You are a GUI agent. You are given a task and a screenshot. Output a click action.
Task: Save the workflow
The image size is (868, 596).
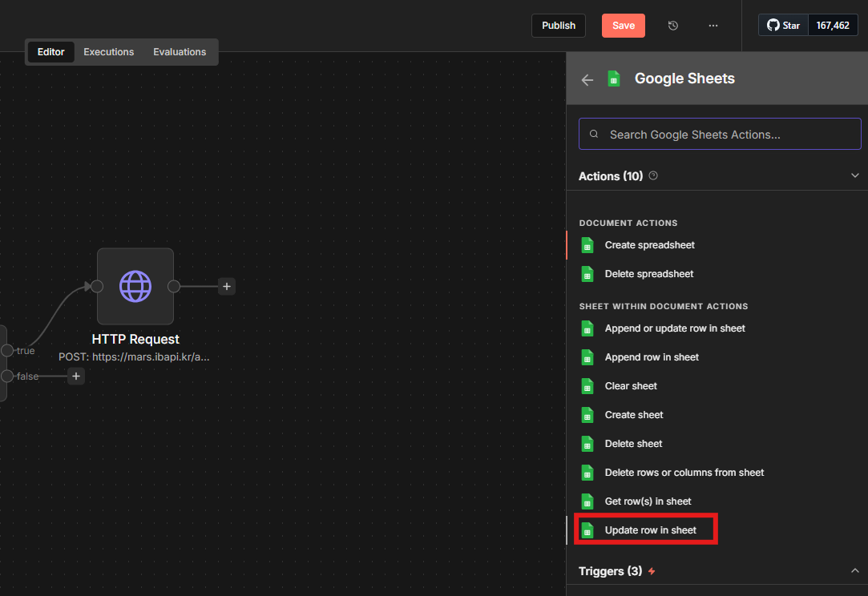point(623,26)
